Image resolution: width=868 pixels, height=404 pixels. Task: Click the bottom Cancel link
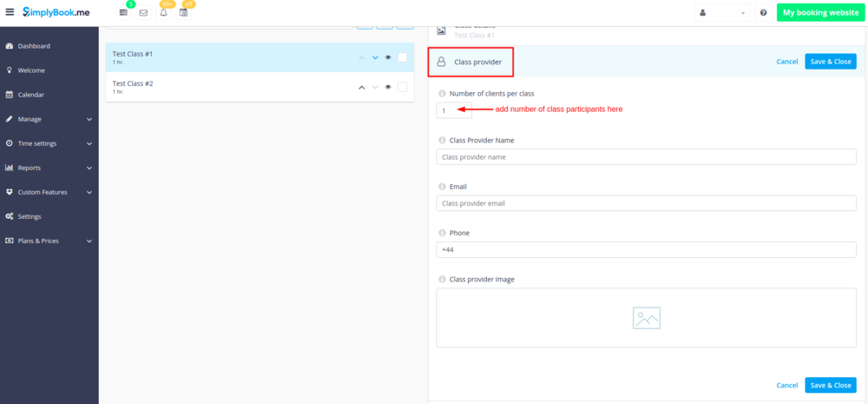(x=786, y=385)
